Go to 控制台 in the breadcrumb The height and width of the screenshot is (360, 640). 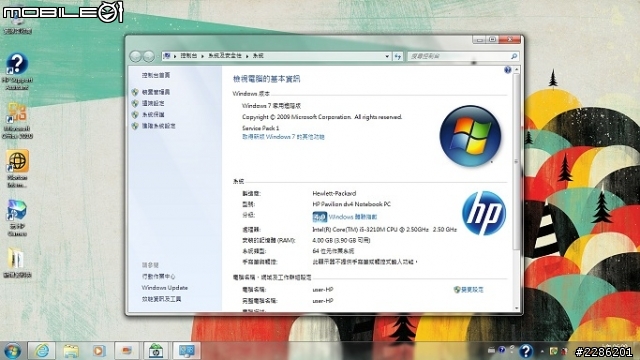click(189, 56)
